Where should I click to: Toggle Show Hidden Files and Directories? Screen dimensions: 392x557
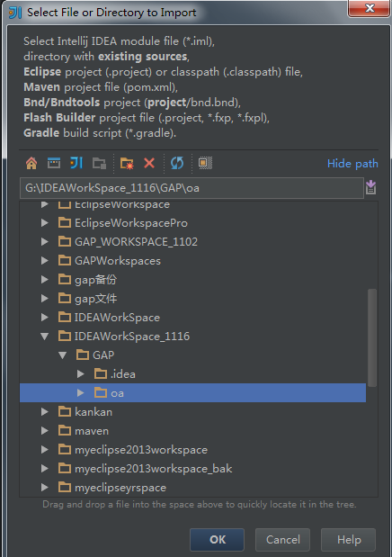click(205, 163)
